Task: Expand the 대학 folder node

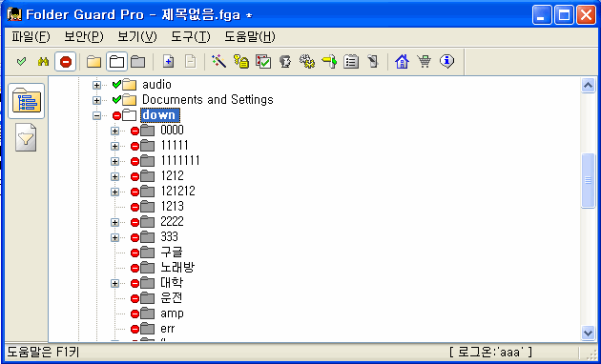Action: (114, 284)
